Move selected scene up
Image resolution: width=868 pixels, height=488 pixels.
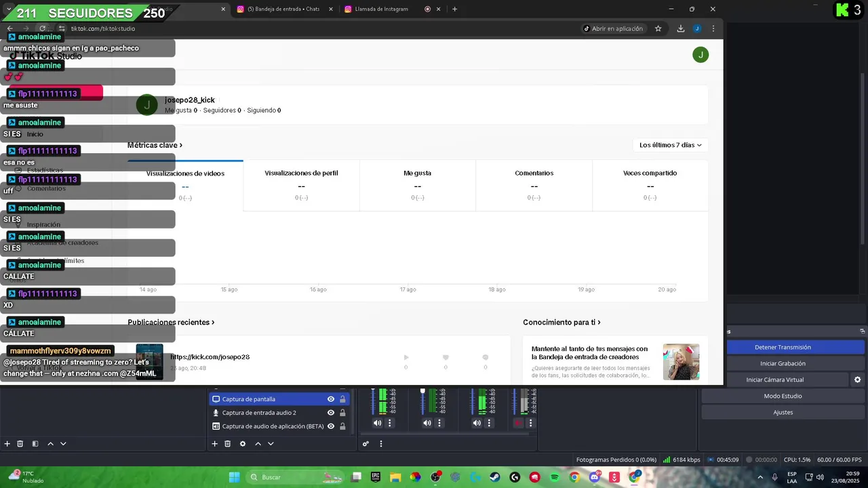50,444
